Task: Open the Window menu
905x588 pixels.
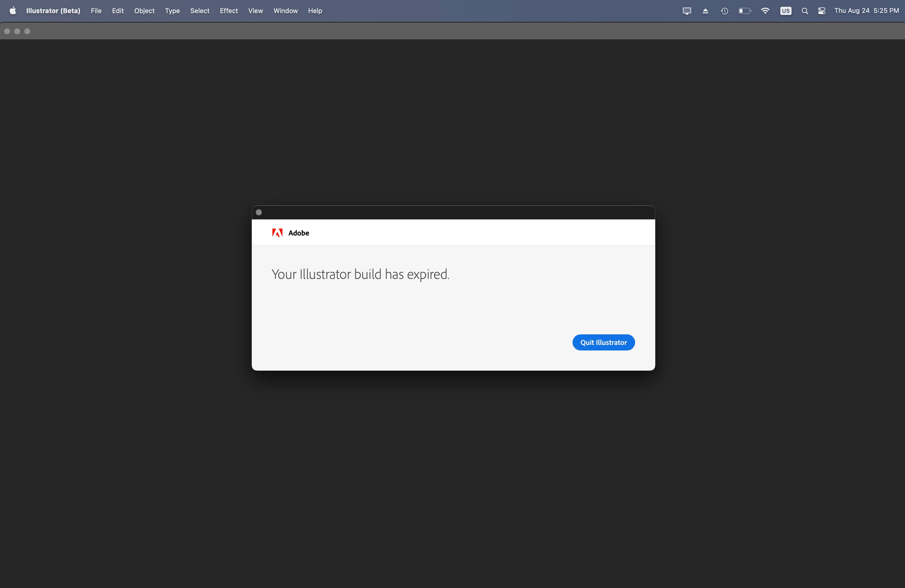Action: pos(286,11)
